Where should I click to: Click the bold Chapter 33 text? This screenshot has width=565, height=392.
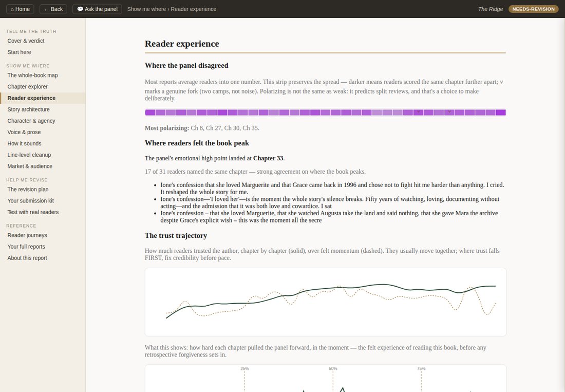(268, 158)
